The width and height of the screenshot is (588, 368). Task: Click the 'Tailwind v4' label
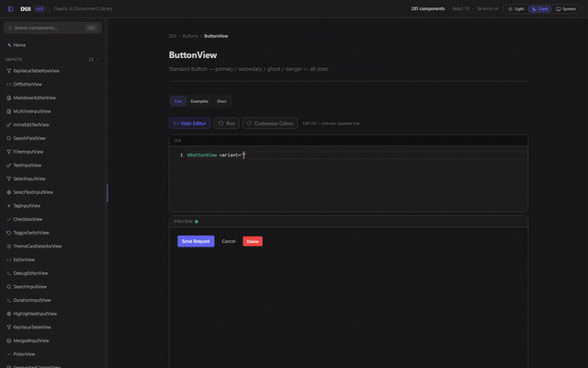coord(487,8)
